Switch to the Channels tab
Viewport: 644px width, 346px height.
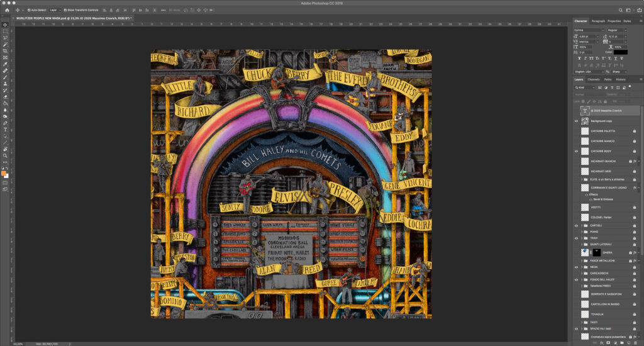(x=594, y=79)
